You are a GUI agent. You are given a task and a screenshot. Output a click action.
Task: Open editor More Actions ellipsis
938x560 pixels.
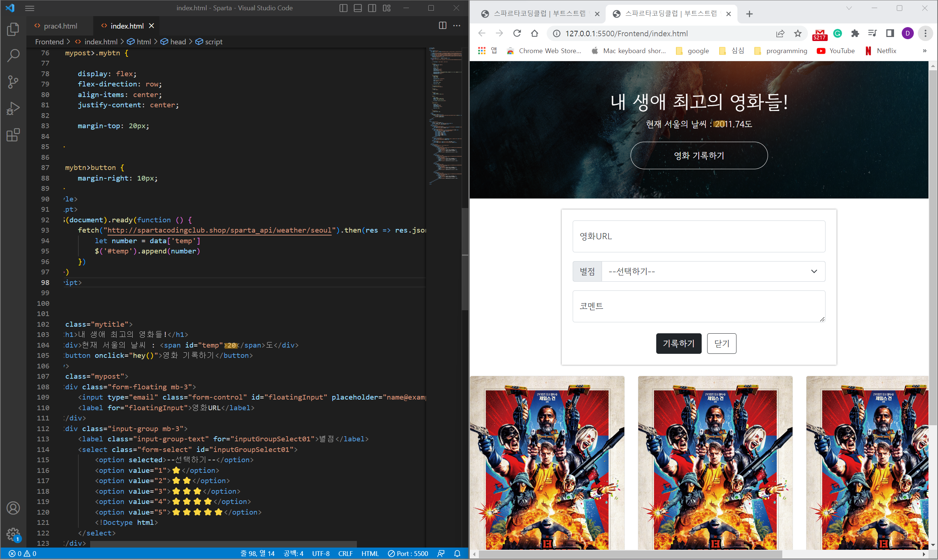pos(457,26)
